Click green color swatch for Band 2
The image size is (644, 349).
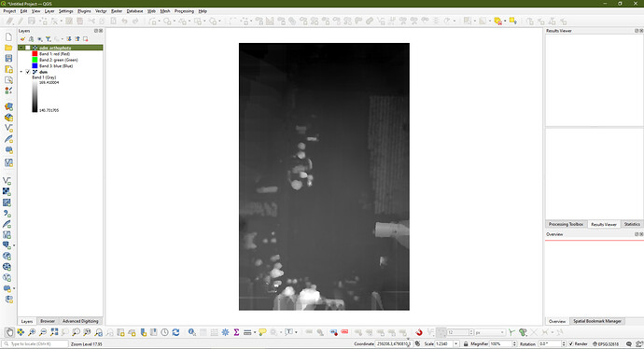point(35,60)
